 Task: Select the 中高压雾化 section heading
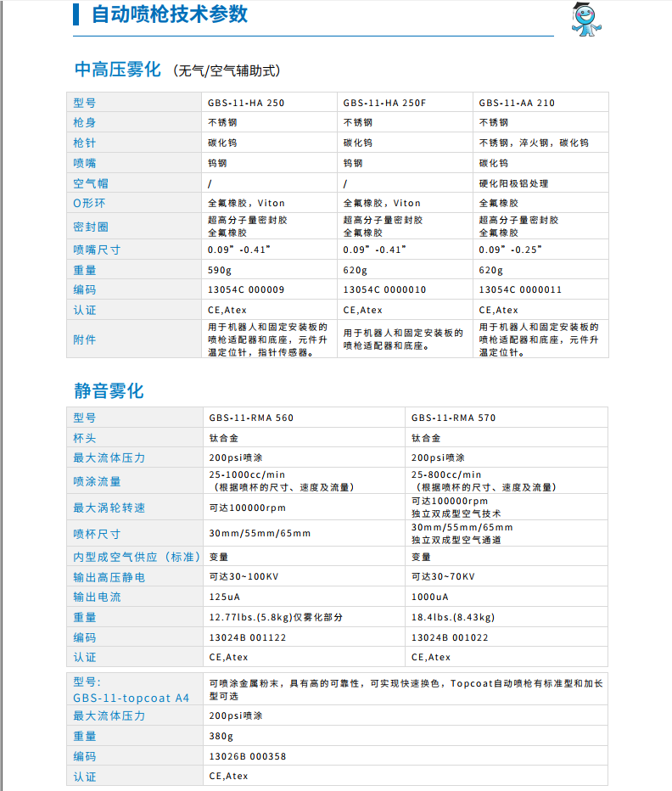(x=117, y=70)
